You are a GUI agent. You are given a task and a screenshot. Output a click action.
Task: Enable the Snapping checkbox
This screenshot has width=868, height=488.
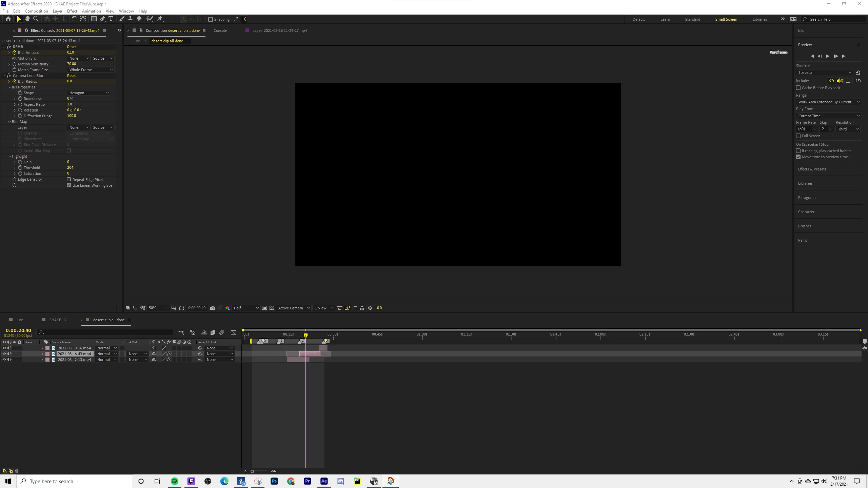point(211,19)
